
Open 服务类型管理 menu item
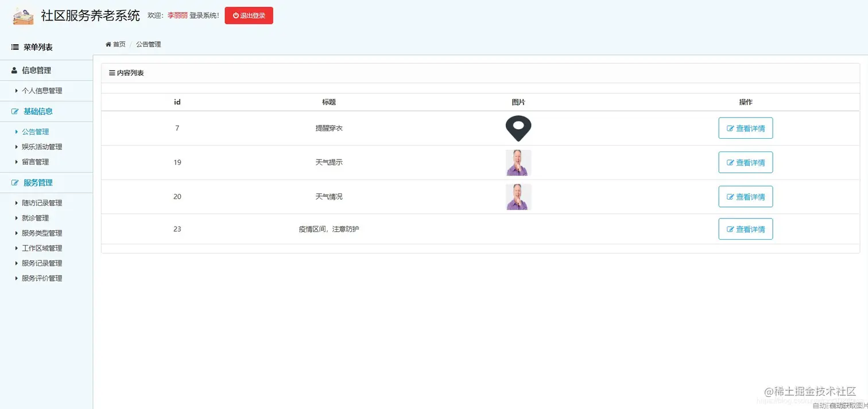coord(42,233)
